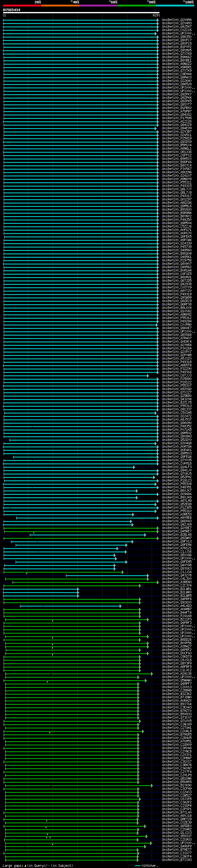Select the UniRef100_Q926X0 label
This screenshot has width=197, height=868.
tap(177, 602)
